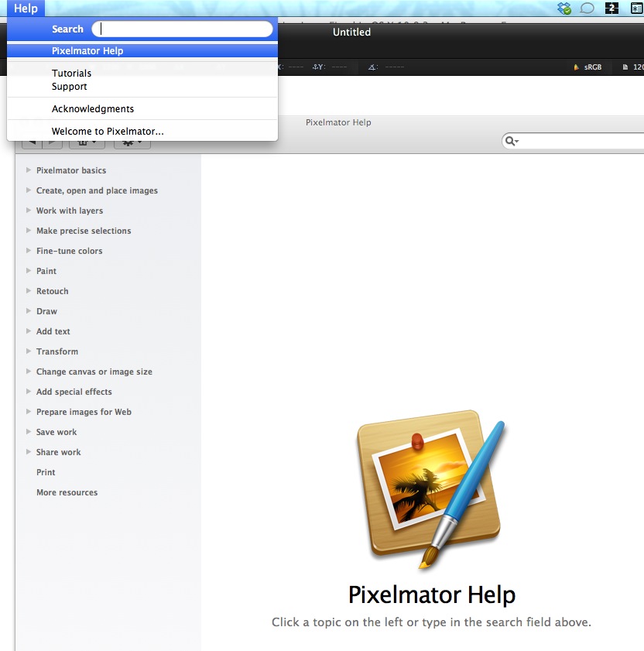Expand the Pixelmator basics disclosure triangle
Image resolution: width=644 pixels, height=651 pixels.
click(28, 170)
